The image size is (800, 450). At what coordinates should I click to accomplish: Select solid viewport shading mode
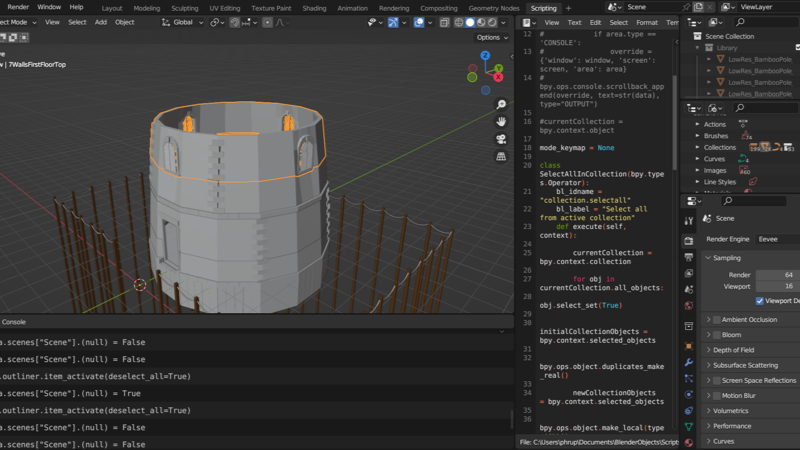click(x=469, y=22)
